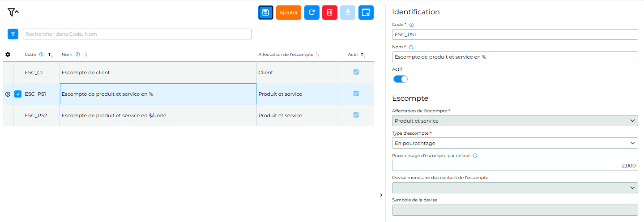Click the Escompte de client name cell
This screenshot has width=644, height=222.
click(x=158, y=73)
